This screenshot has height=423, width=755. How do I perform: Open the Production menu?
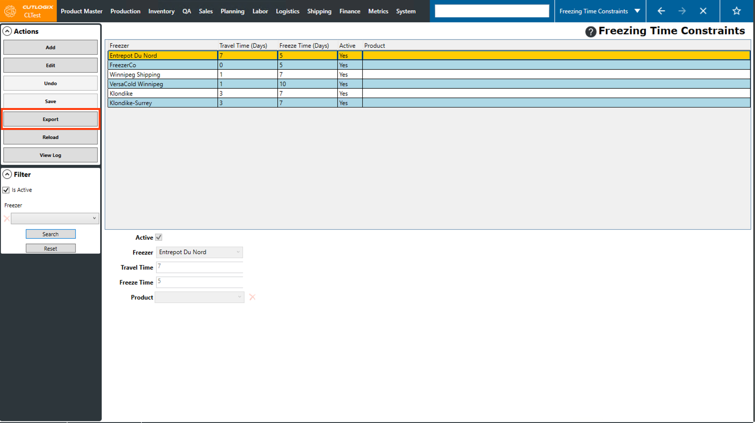(x=125, y=11)
